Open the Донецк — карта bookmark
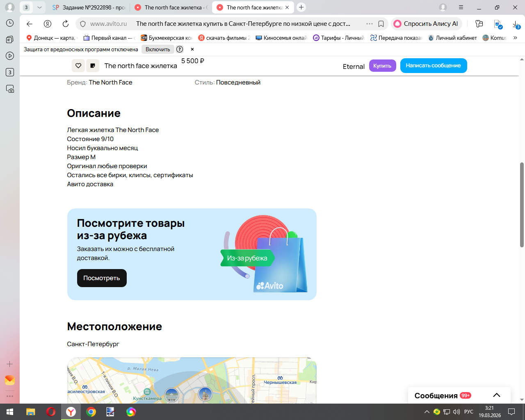This screenshot has height=420, width=525. (x=52, y=38)
